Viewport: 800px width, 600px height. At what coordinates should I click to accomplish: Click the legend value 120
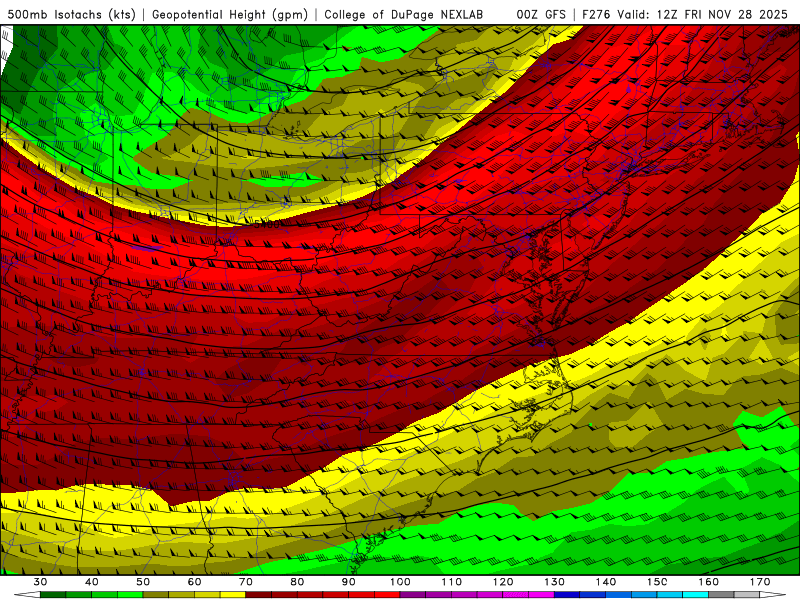[503, 582]
